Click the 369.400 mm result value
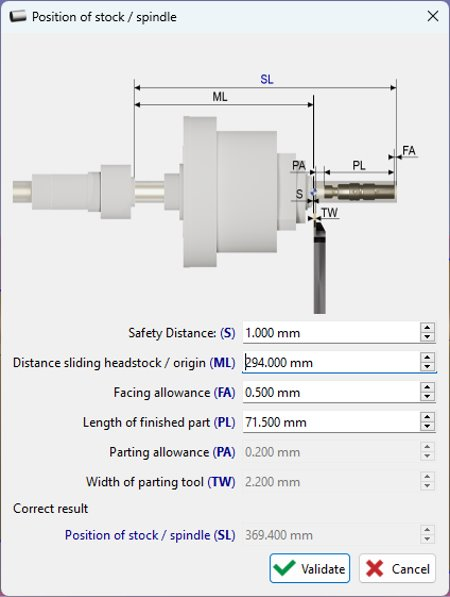The image size is (450, 597). [x=279, y=535]
